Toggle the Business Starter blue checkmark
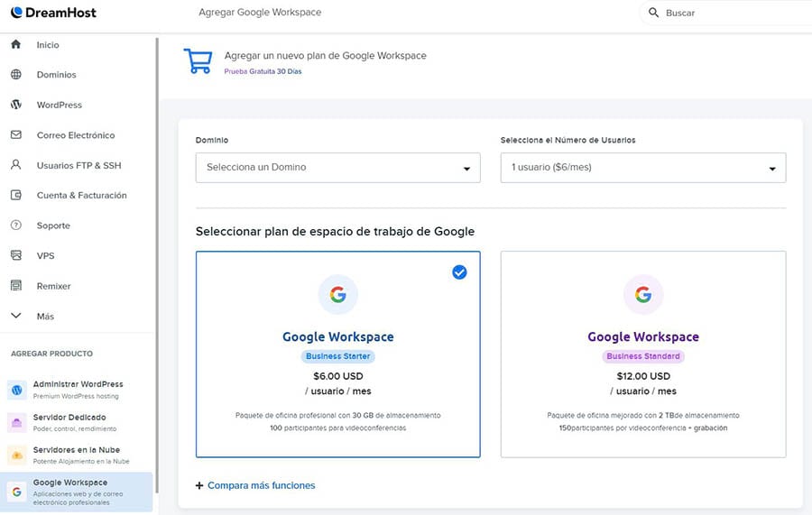 coord(459,271)
